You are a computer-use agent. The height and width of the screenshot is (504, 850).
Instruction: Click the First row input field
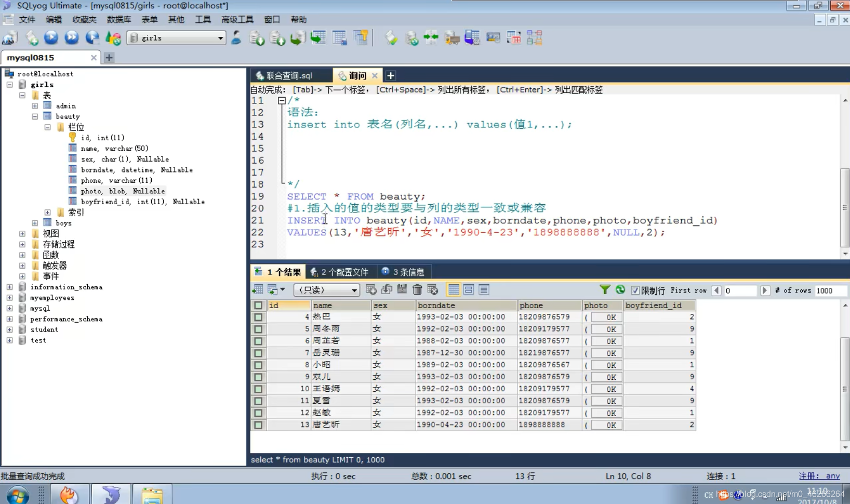coord(740,290)
